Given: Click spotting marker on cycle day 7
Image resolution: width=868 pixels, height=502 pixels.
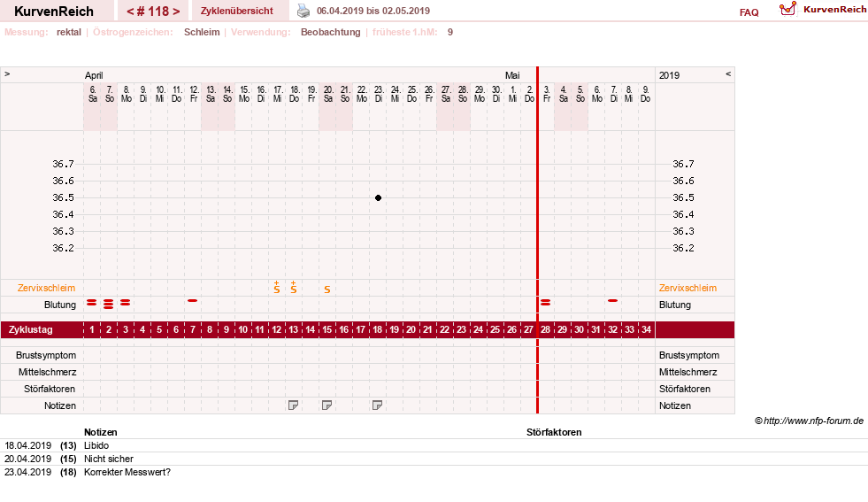Looking at the screenshot, I should 193,300.
